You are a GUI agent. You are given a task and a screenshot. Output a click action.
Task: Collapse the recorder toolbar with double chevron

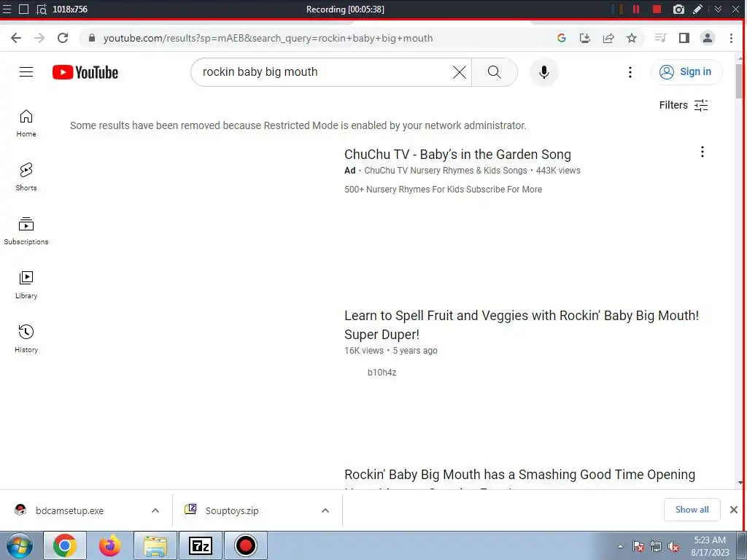coord(718,9)
